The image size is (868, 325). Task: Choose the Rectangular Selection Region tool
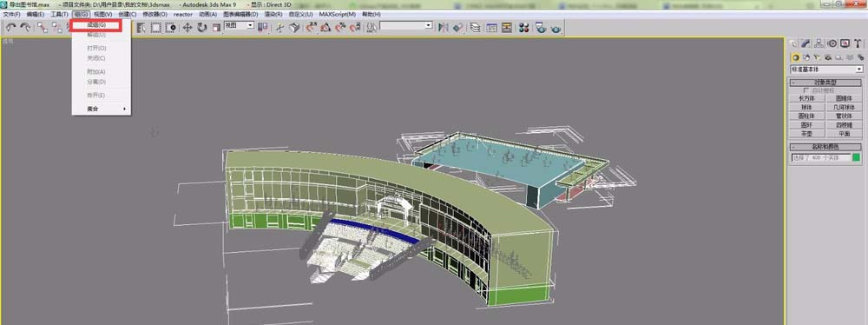156,27
